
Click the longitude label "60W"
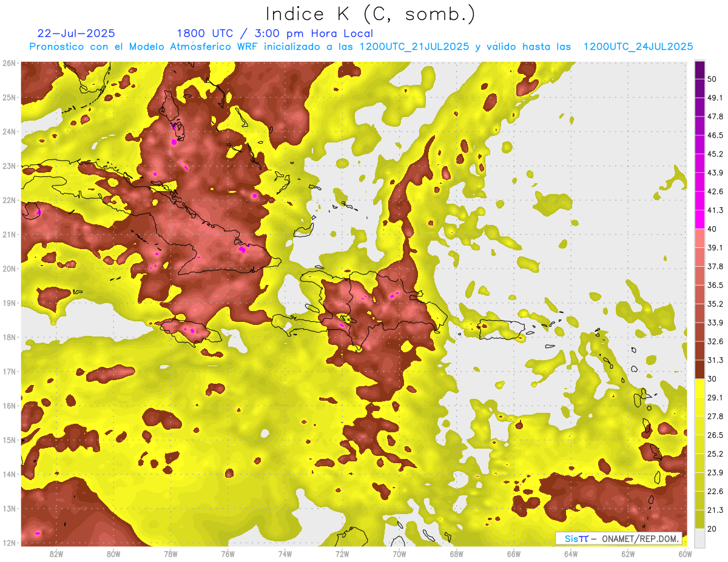[x=685, y=554]
